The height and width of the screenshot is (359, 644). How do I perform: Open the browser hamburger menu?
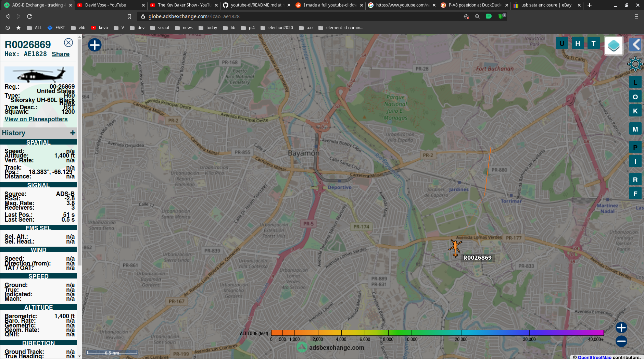[x=636, y=16]
